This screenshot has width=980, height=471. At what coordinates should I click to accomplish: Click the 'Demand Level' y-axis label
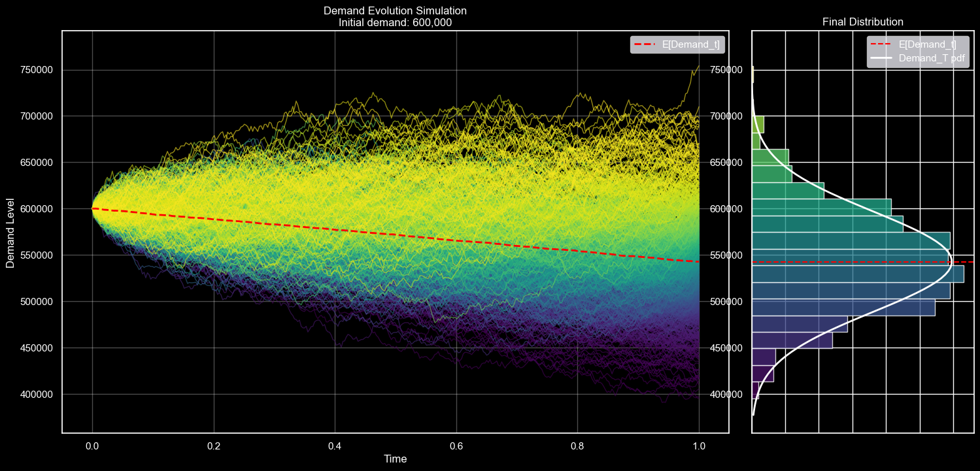pyautogui.click(x=10, y=232)
